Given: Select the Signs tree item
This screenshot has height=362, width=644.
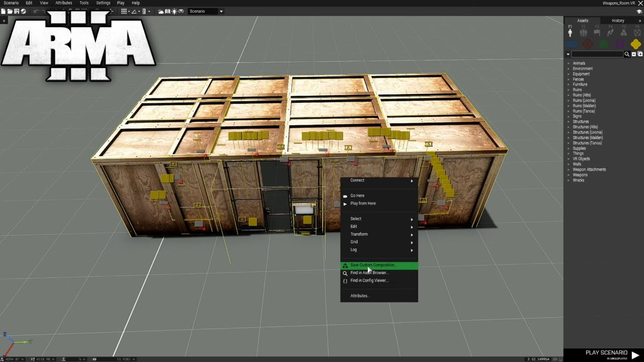Looking at the screenshot, I should pyautogui.click(x=577, y=116).
